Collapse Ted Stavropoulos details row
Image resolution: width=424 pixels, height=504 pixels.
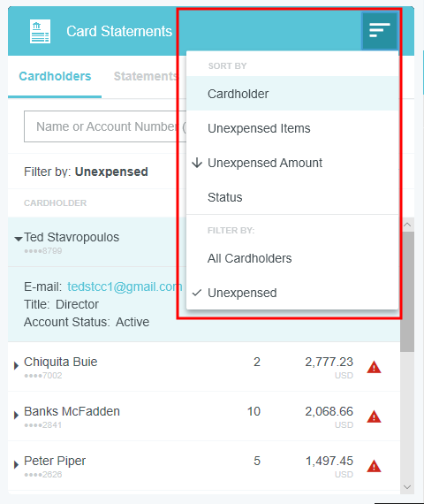(19, 239)
